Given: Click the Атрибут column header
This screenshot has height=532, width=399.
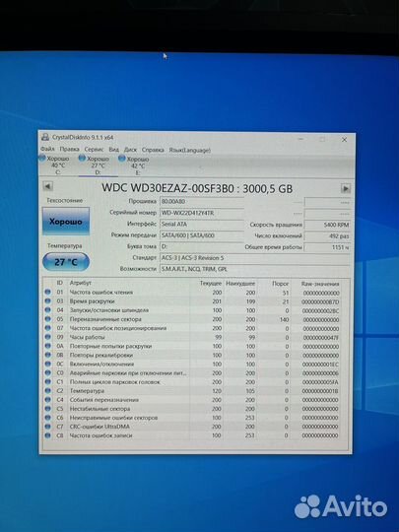Looking at the screenshot, I should pyautogui.click(x=81, y=283).
